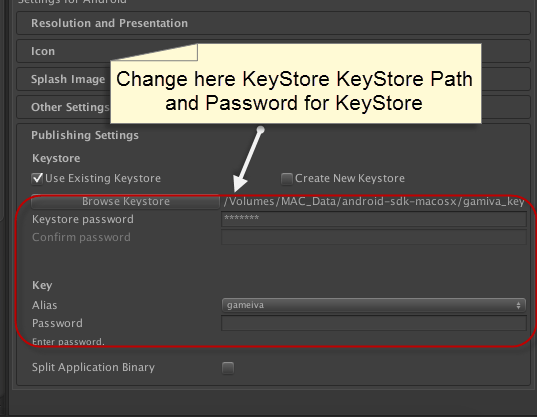Expand the Resolution and Presentation section
Image resolution: width=537 pixels, height=417 pixels.
pos(273,23)
